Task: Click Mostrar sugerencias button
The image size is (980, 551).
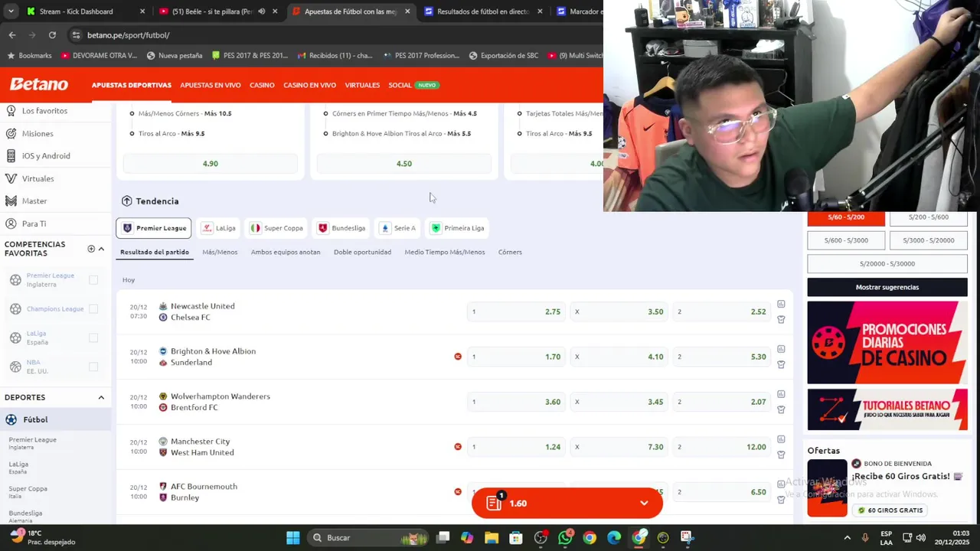Action: 887,287
